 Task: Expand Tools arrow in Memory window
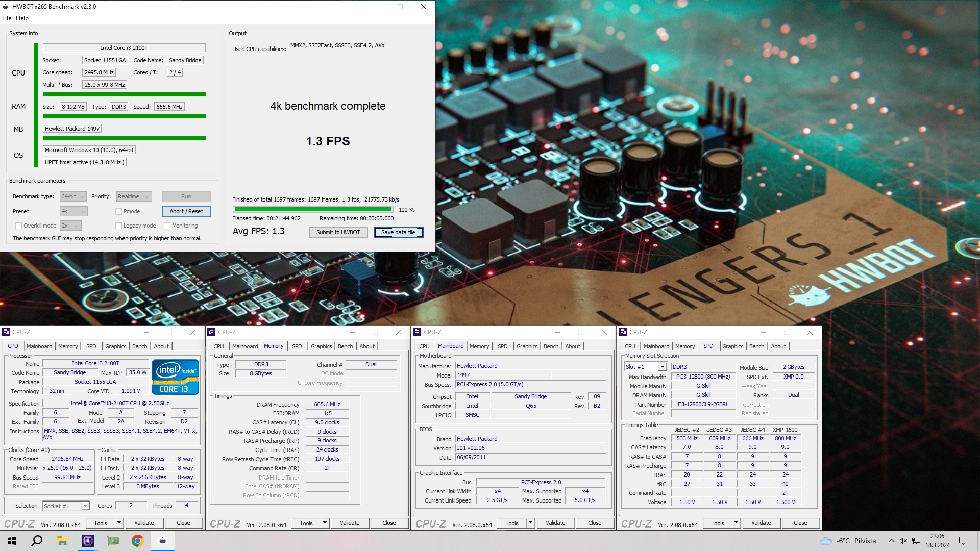tap(325, 523)
